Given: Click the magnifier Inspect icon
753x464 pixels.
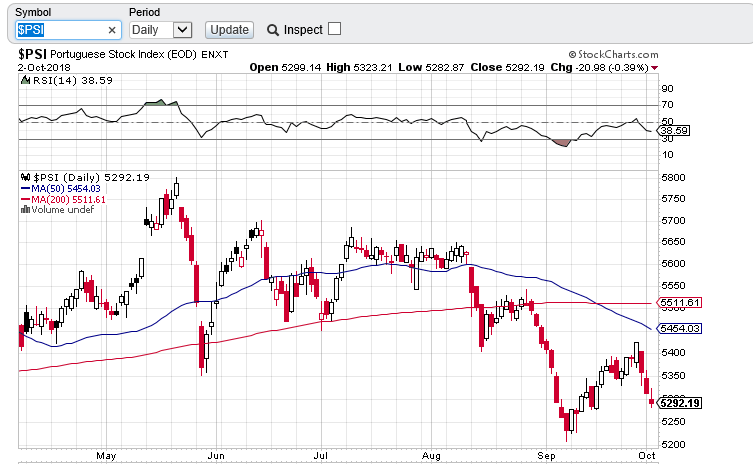Looking at the screenshot, I should pos(273,30).
